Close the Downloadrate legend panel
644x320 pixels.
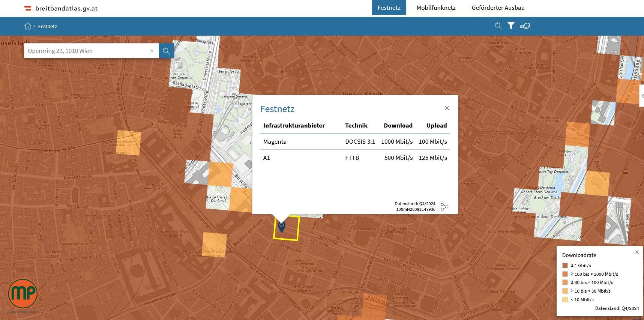click(x=637, y=252)
